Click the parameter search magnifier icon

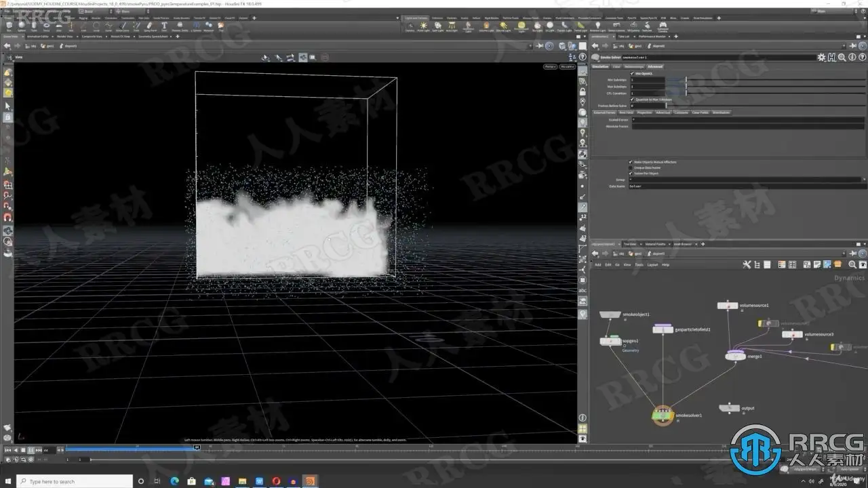coord(842,58)
